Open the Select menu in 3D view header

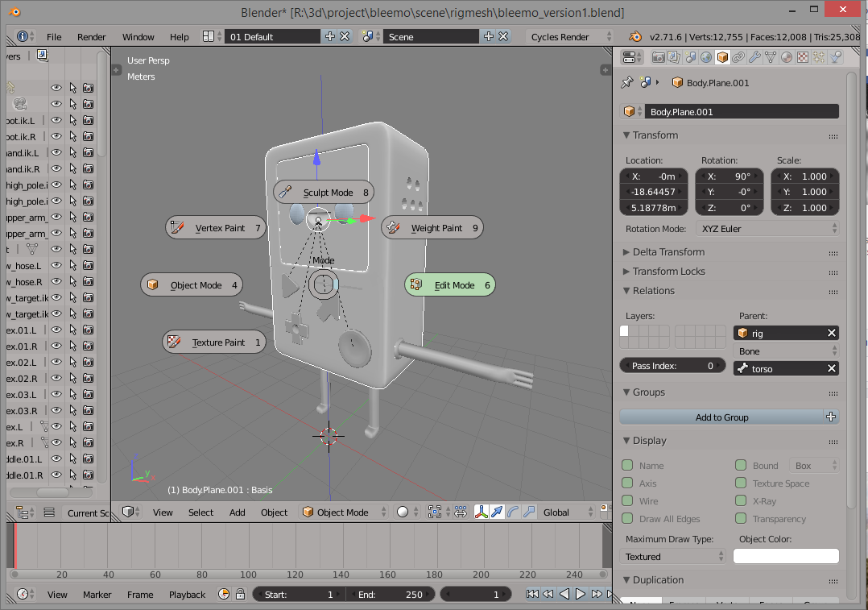pos(201,512)
